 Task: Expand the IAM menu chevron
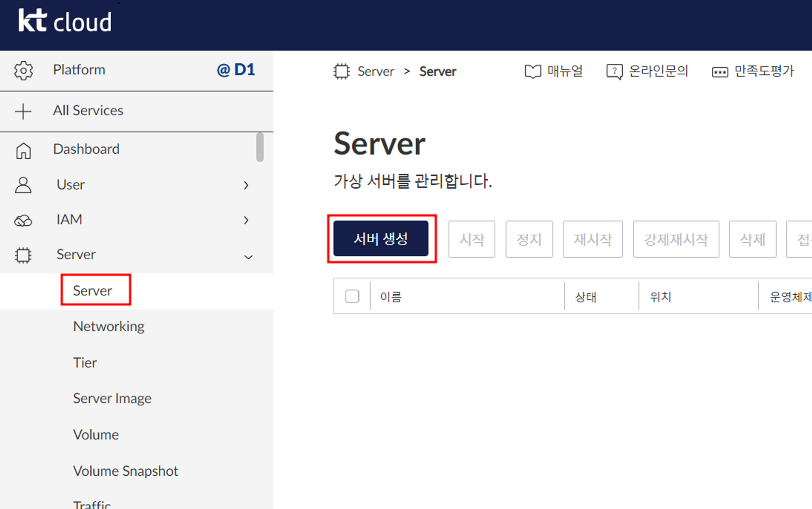pyautogui.click(x=246, y=220)
